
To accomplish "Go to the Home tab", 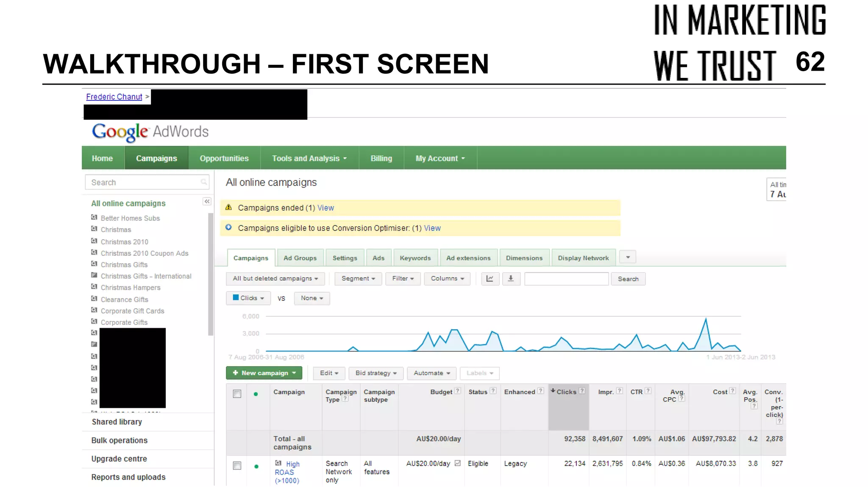I will point(103,158).
